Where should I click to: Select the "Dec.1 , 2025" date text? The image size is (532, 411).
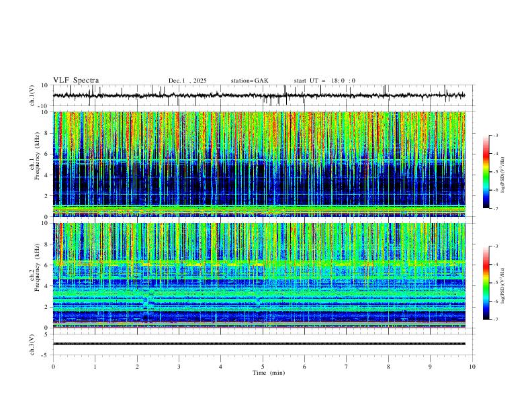[187, 81]
